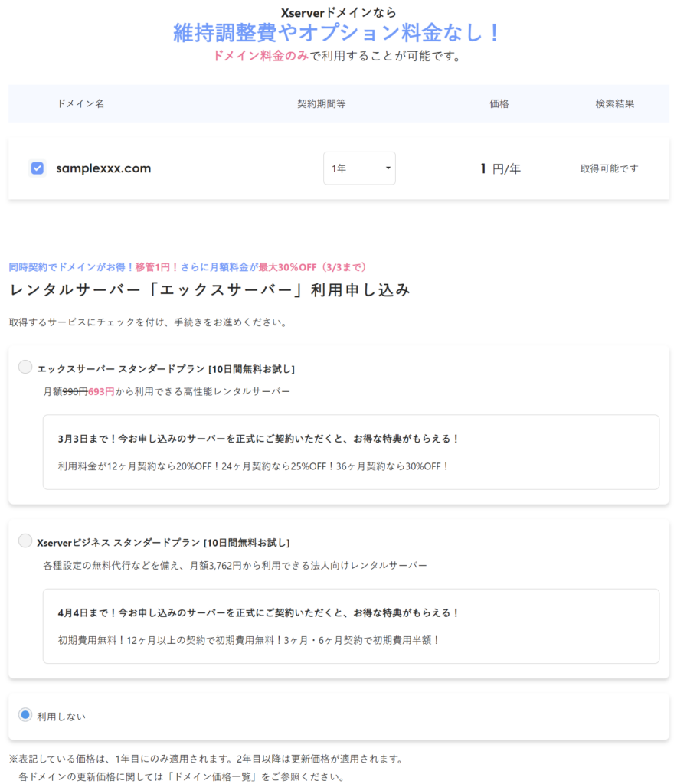Viewport: 700px width, 784px height.
Task: Click the 契約期間等 column header
Action: (x=322, y=104)
